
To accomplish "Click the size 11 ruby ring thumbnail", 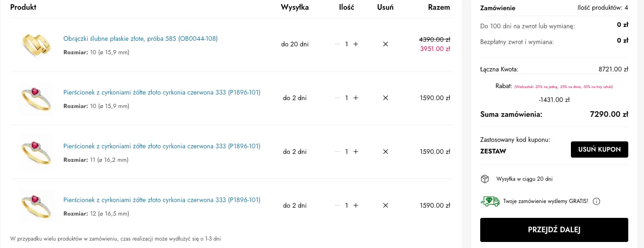I will pos(37,152).
